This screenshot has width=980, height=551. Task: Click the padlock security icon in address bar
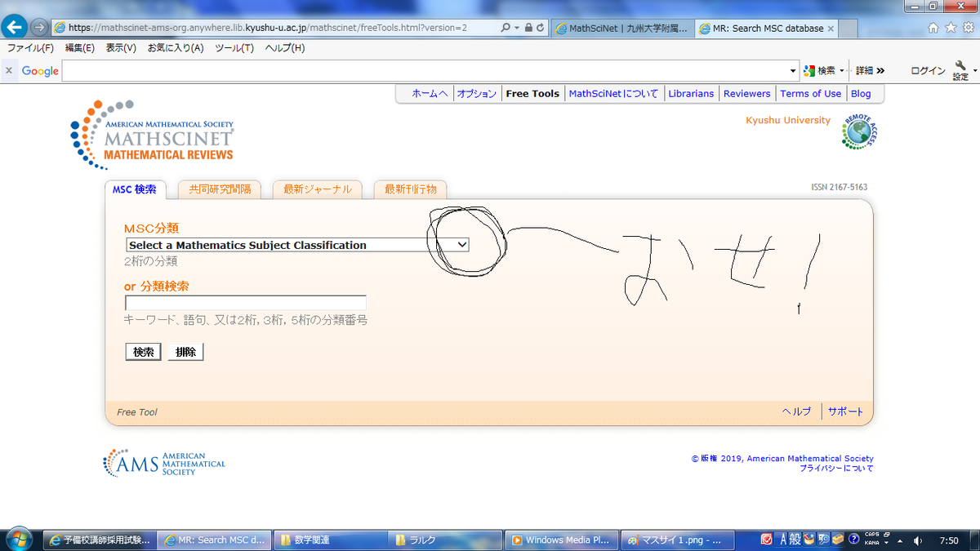tap(529, 27)
